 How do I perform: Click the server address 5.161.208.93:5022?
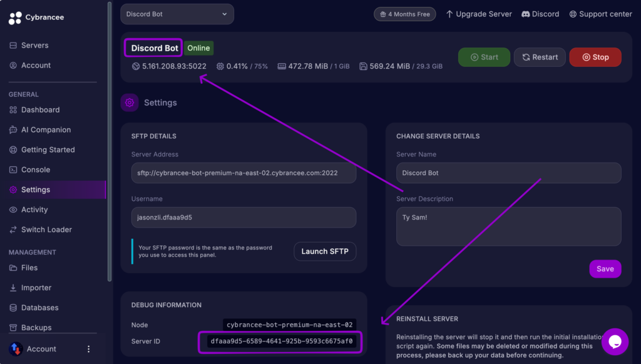coord(174,66)
